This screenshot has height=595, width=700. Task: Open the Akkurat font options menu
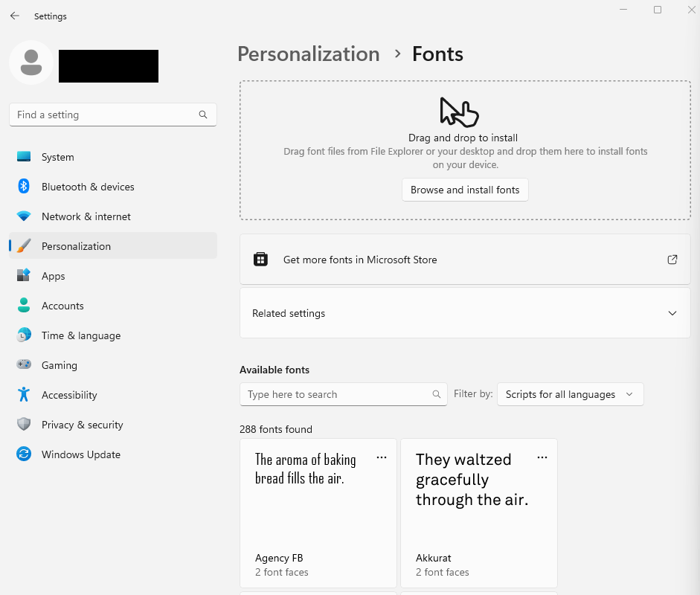(542, 458)
